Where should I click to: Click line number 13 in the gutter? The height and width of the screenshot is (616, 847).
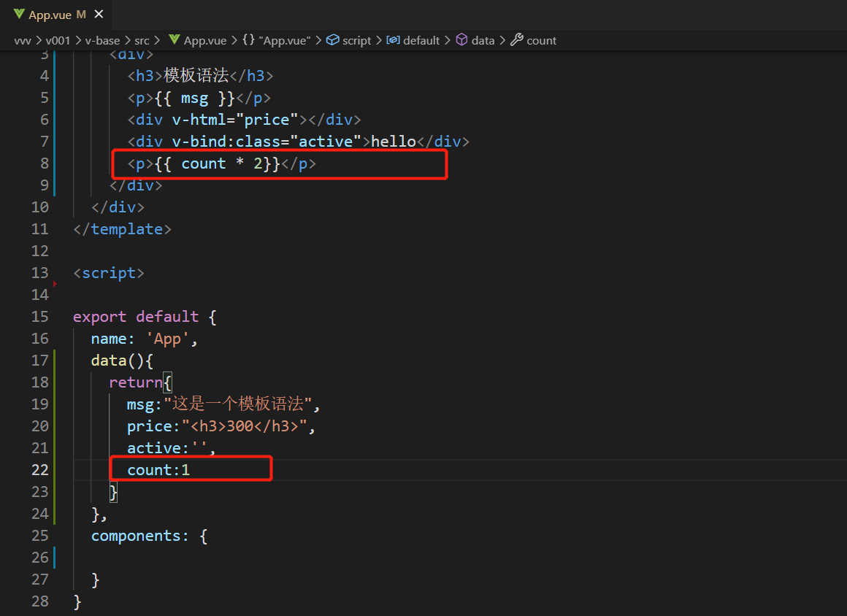[x=40, y=273]
